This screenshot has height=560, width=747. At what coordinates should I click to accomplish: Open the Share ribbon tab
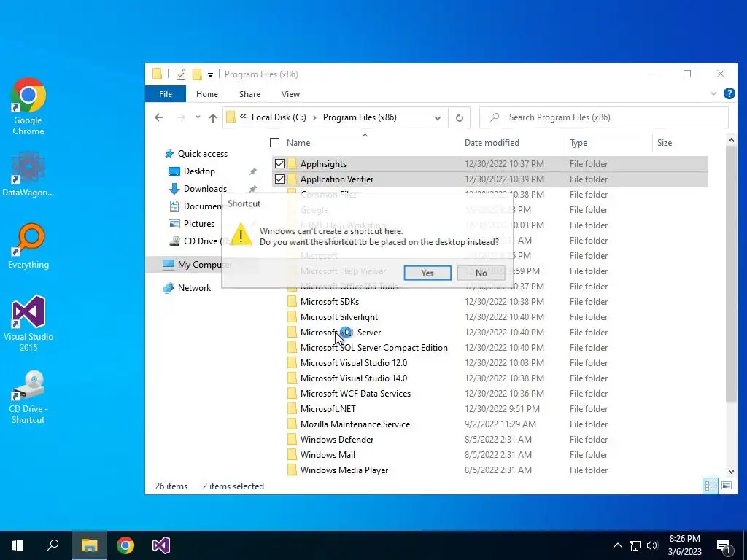coord(249,94)
